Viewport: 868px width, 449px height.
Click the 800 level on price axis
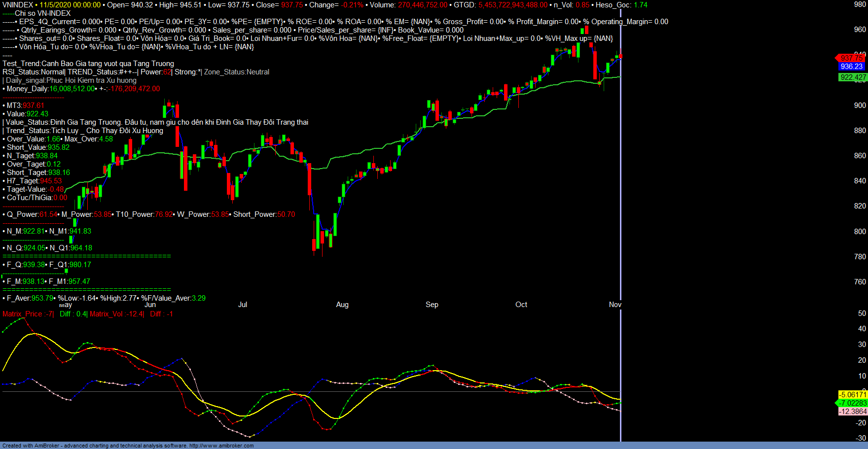coord(860,232)
